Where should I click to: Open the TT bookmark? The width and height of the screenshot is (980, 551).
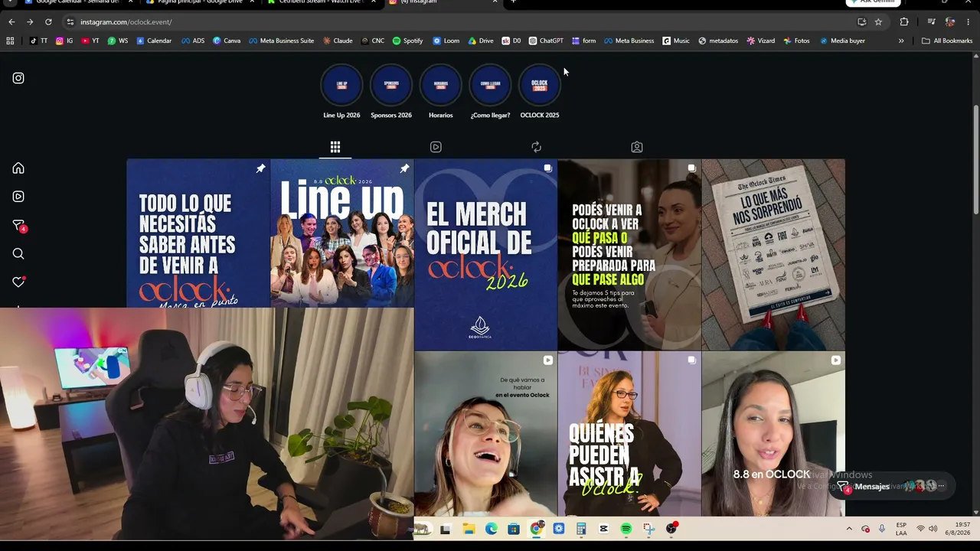(x=38, y=41)
